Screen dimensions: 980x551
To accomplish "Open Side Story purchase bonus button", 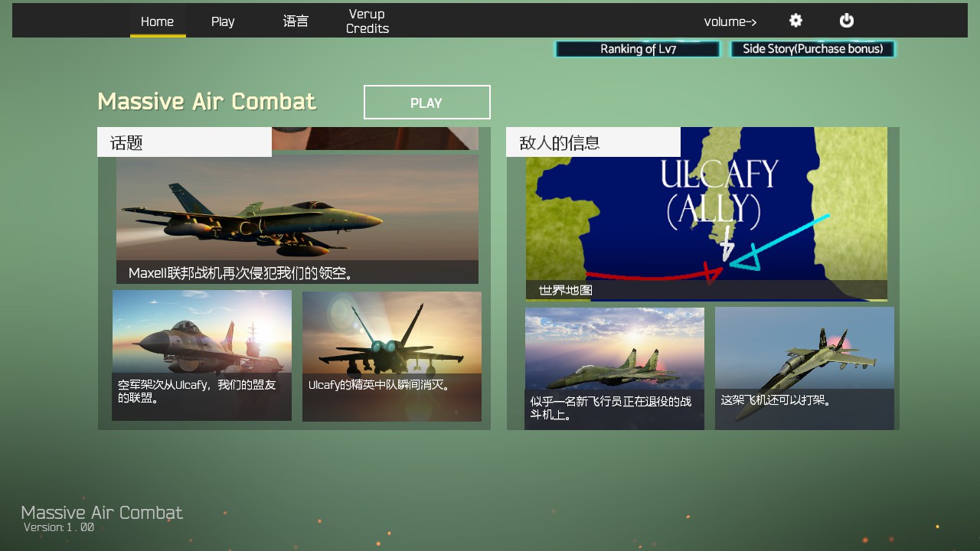I will click(812, 49).
